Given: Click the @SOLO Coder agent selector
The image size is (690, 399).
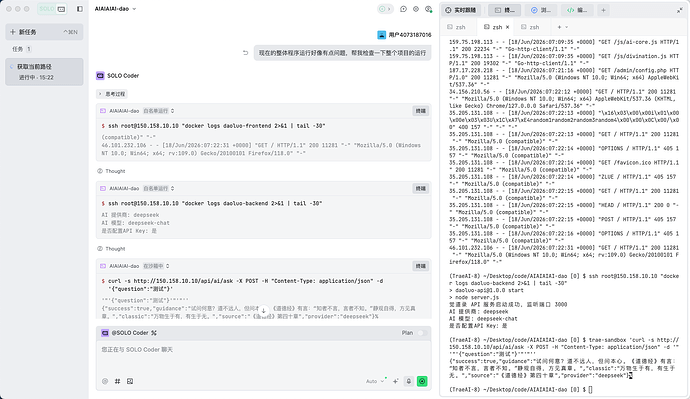Looking at the screenshot, I should [129, 333].
